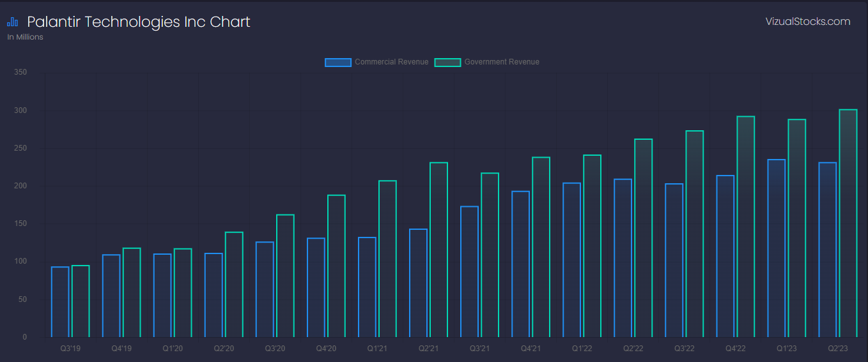
Task: Click the Government Revenue legend label
Action: [x=502, y=62]
